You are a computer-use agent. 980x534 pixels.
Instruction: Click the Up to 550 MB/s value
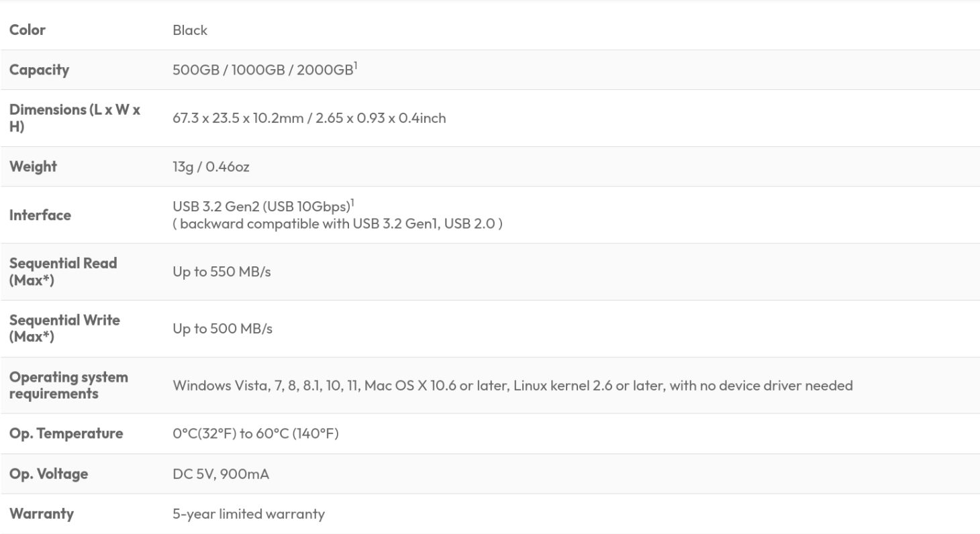[222, 272]
